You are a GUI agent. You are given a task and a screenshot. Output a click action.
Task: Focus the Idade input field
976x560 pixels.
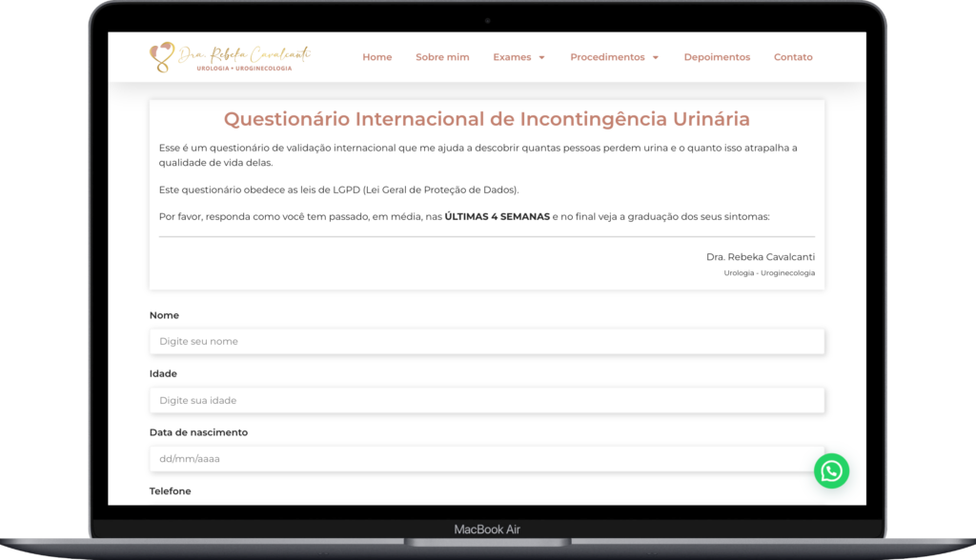pyautogui.click(x=487, y=400)
